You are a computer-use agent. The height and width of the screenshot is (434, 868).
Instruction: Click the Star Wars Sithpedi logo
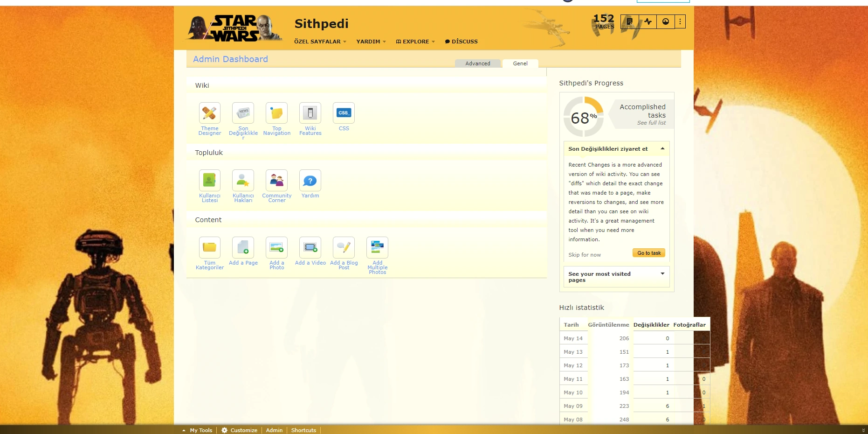point(234,28)
